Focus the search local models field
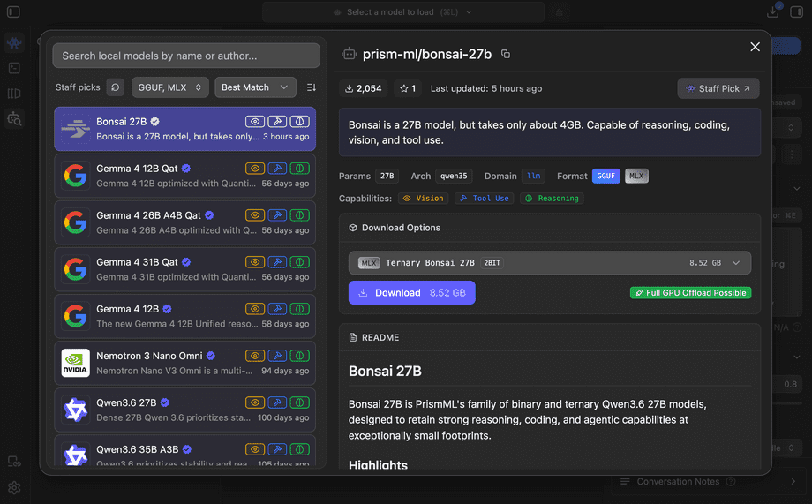This screenshot has height=504, width=812. (x=186, y=56)
